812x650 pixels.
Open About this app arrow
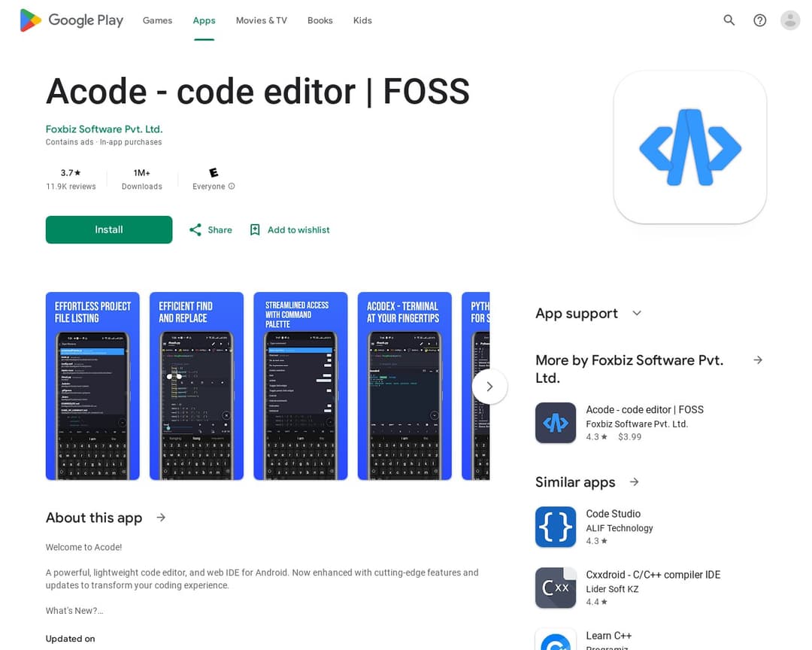(161, 518)
